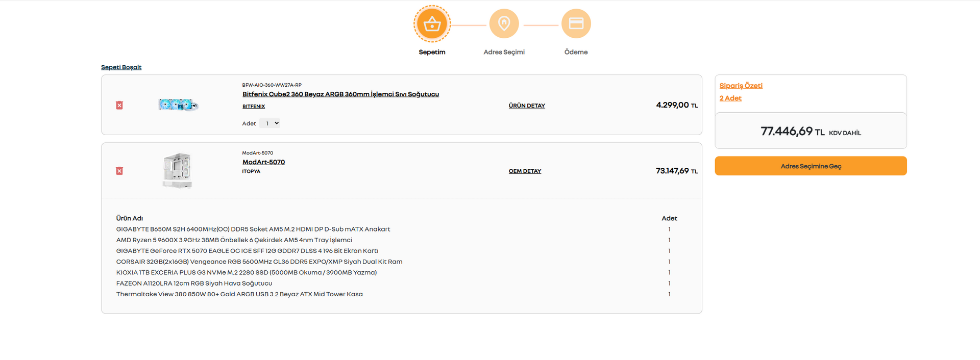Open the ModArt-5070 title link
The image size is (980, 360).
pyautogui.click(x=263, y=162)
